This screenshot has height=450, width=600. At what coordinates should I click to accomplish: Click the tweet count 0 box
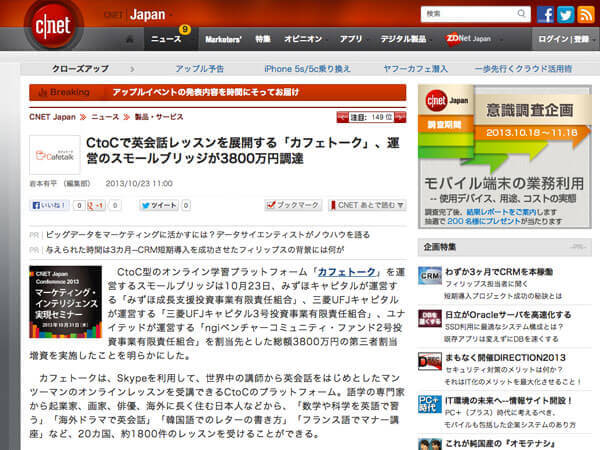tap(186, 205)
